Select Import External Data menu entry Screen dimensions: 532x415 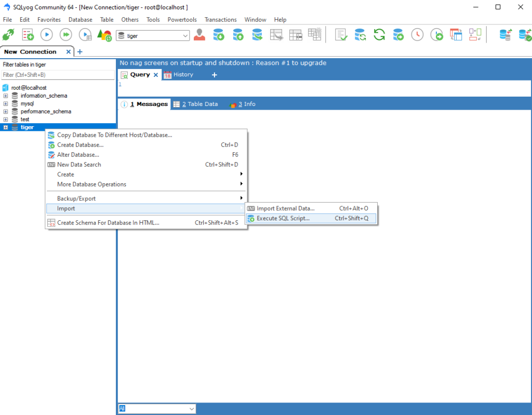(x=285, y=208)
